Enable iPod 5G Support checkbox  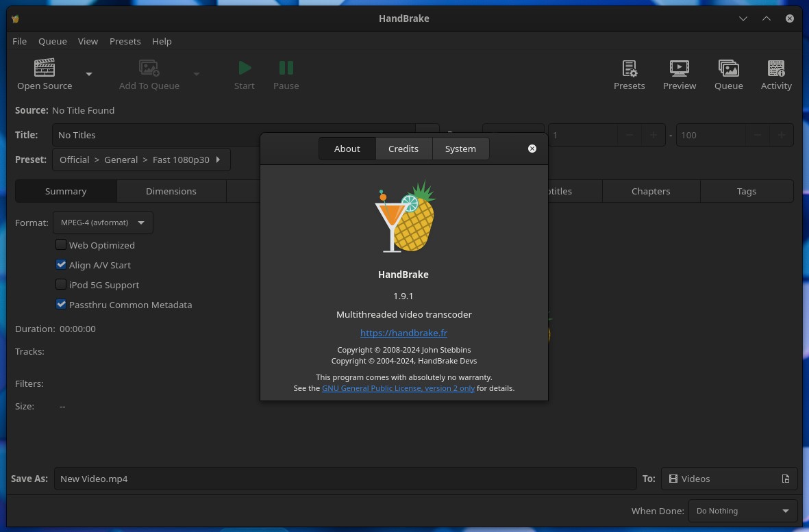tap(61, 285)
